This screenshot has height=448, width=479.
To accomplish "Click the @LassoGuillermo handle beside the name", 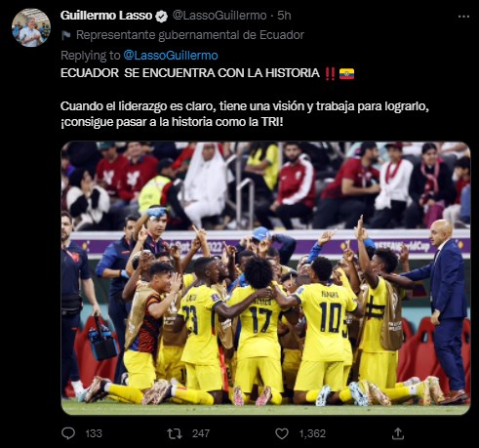I will coord(220,16).
